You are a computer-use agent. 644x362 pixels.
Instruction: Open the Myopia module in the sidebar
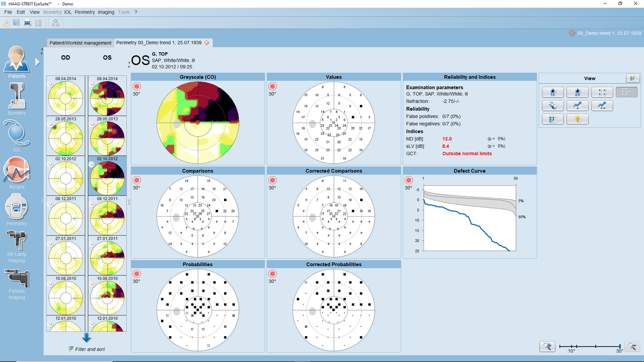pos(17,173)
